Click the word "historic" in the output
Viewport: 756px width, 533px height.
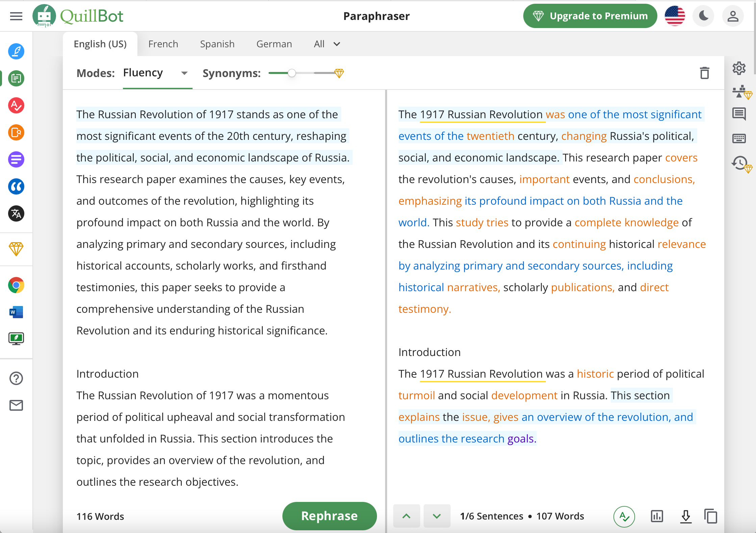click(595, 374)
